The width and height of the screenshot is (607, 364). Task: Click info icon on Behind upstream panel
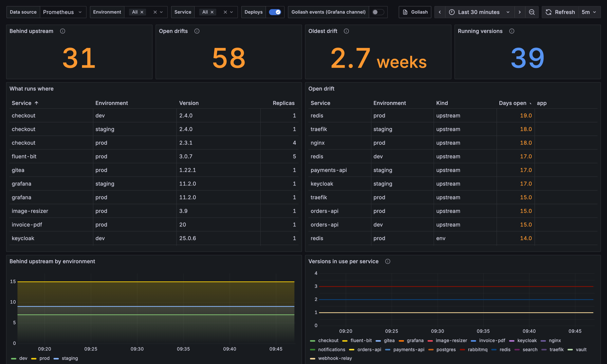coord(63,31)
